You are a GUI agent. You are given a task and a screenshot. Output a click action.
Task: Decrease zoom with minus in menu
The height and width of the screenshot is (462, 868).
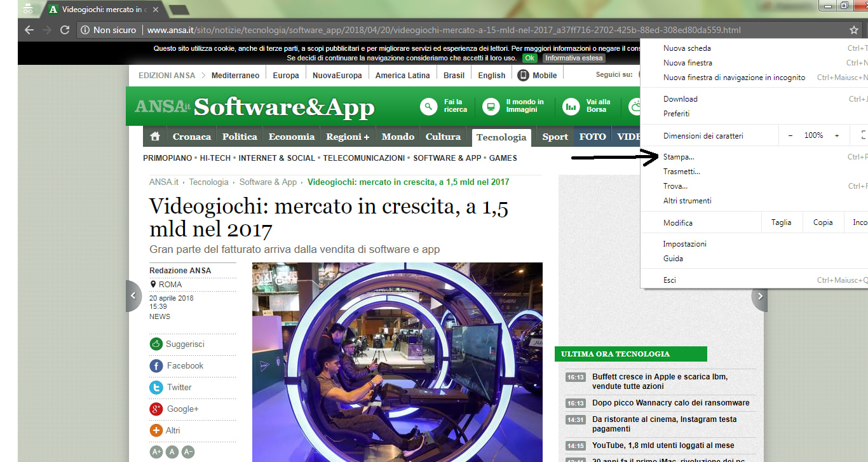[790, 135]
